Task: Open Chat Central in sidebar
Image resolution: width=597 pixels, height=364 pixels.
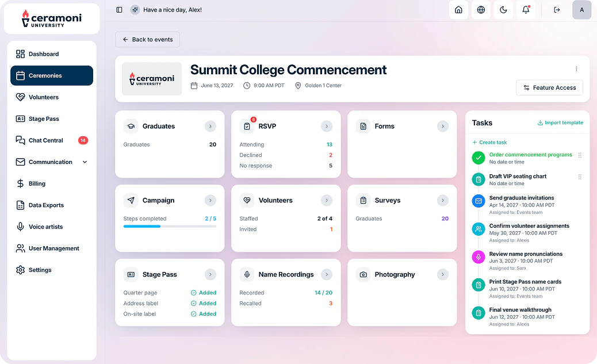Action: click(x=52, y=140)
